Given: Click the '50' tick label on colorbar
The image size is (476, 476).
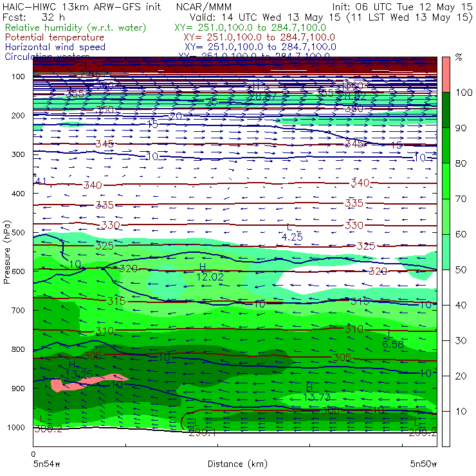Looking at the screenshot, I should [461, 270].
